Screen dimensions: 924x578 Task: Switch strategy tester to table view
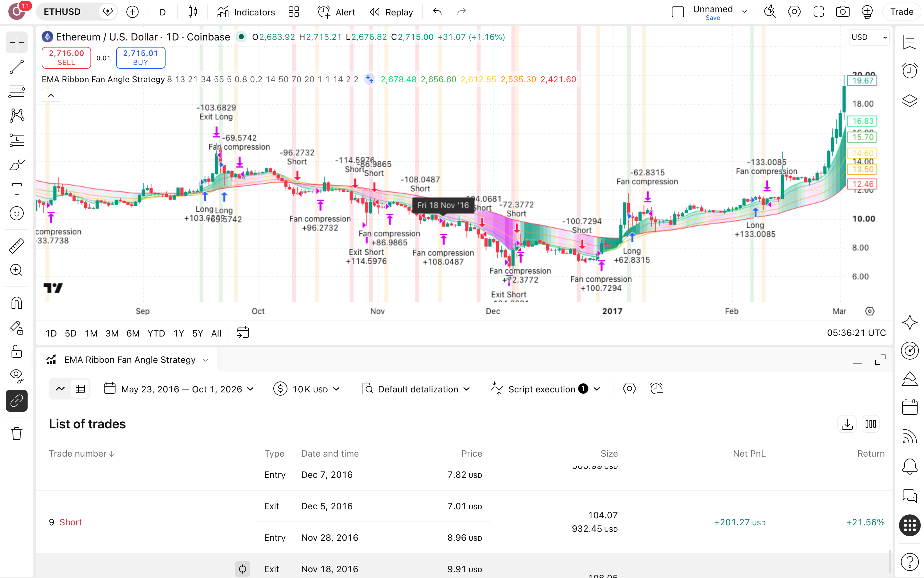tap(80, 389)
